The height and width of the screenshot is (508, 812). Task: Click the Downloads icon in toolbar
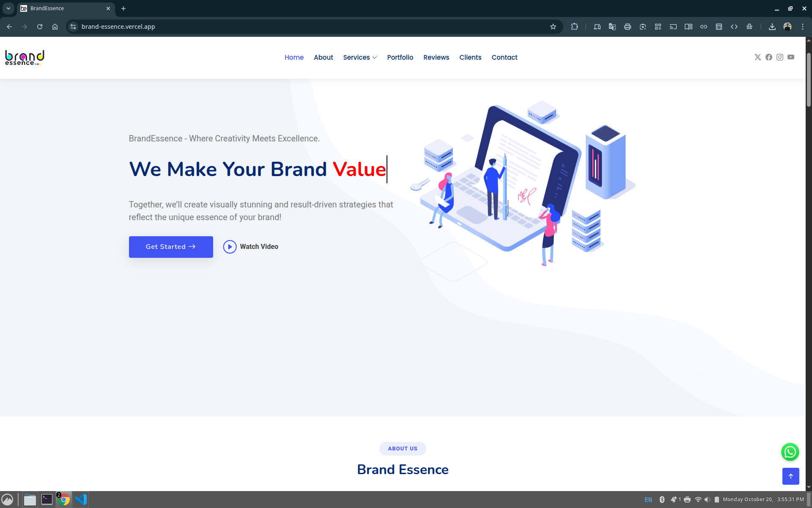point(772,27)
